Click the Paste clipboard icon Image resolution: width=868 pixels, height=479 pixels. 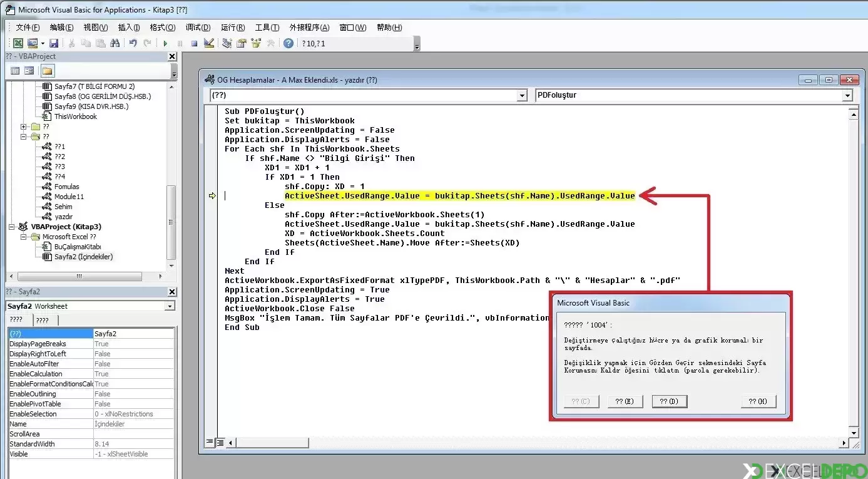100,43
